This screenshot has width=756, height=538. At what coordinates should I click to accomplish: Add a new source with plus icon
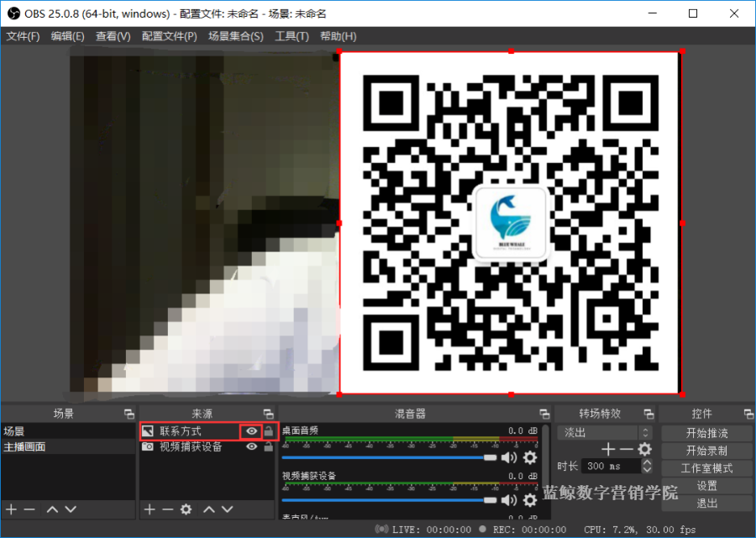[150, 509]
